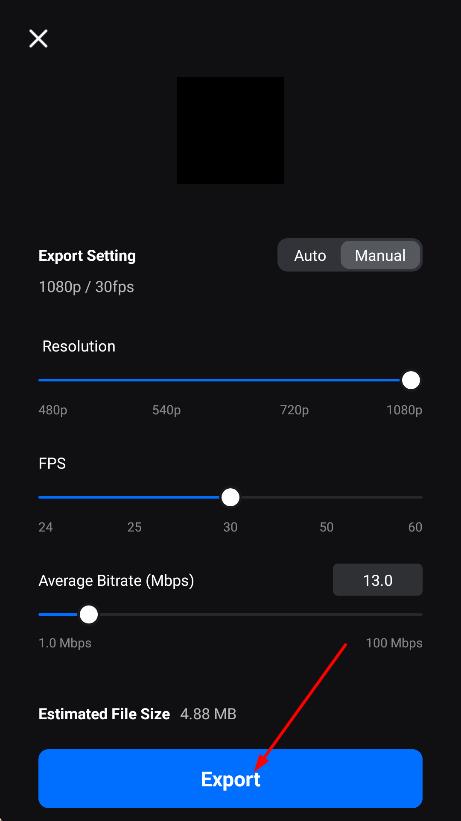Set FPS to 24 on slider
Image resolution: width=461 pixels, height=821 pixels.
click(39, 497)
